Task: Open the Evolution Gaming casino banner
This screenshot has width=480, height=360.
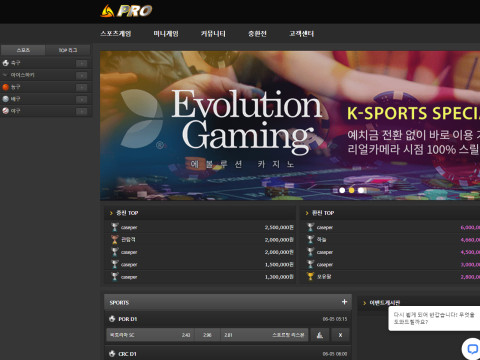Action: tap(290, 126)
